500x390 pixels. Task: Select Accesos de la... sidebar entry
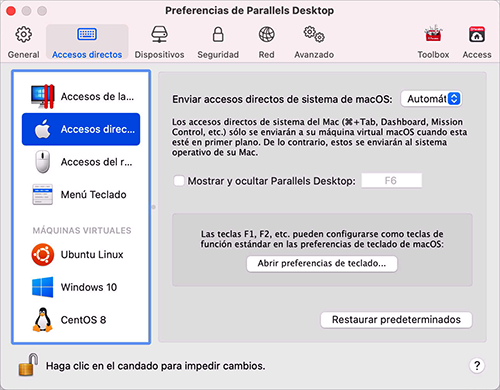coord(81,97)
